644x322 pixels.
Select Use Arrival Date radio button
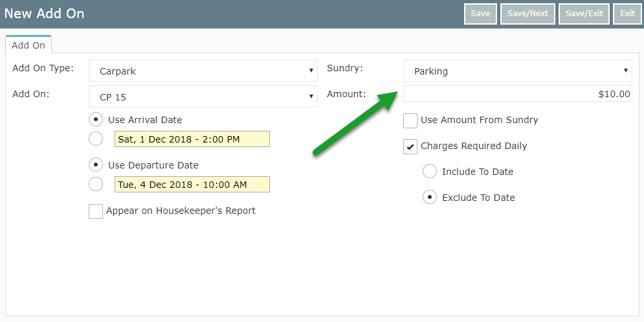(96, 120)
